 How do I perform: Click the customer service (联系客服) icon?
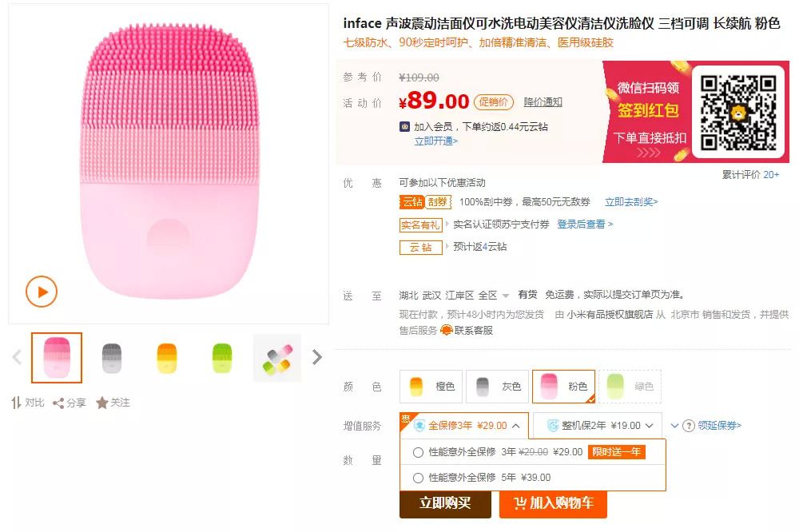pos(447,330)
